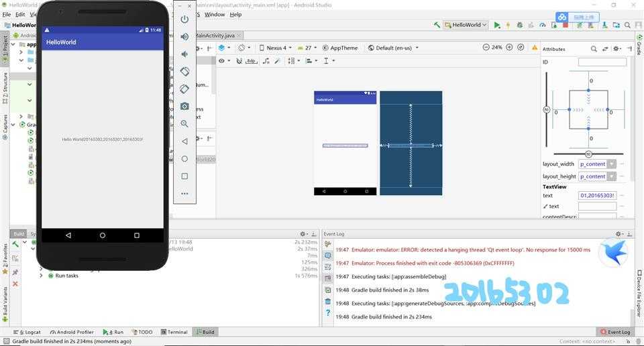Open the Android Profiler gauge toolbar icon
644x346 pixels.
tap(543, 25)
